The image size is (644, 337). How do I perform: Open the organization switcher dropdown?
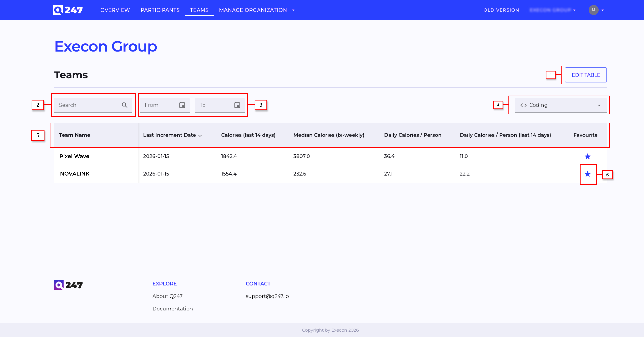point(553,10)
